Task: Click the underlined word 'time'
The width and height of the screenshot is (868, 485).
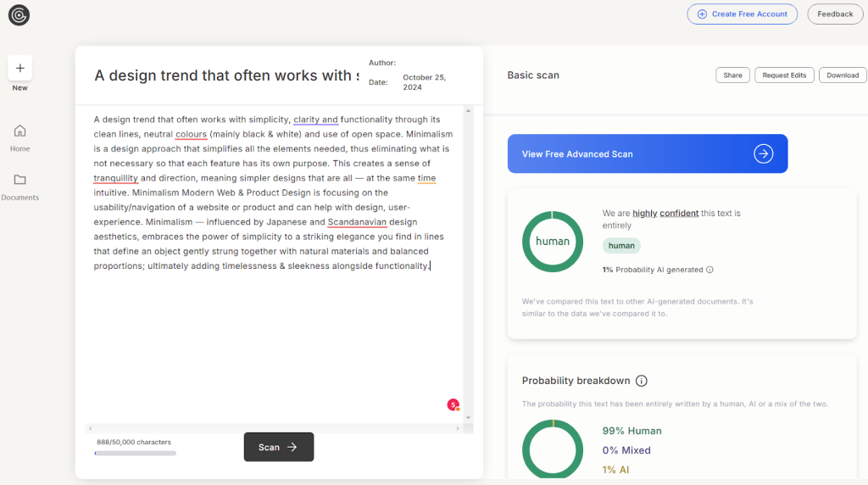Action: [x=426, y=178]
